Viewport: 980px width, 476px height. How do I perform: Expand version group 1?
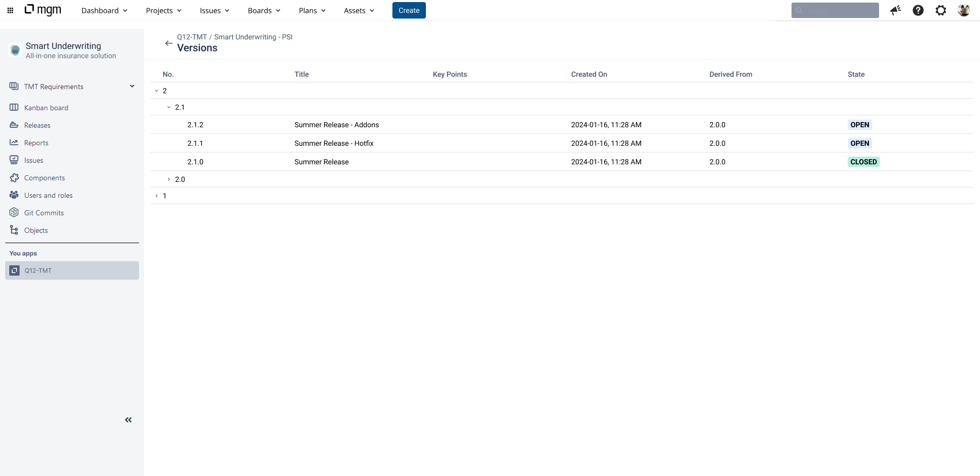[x=157, y=196]
